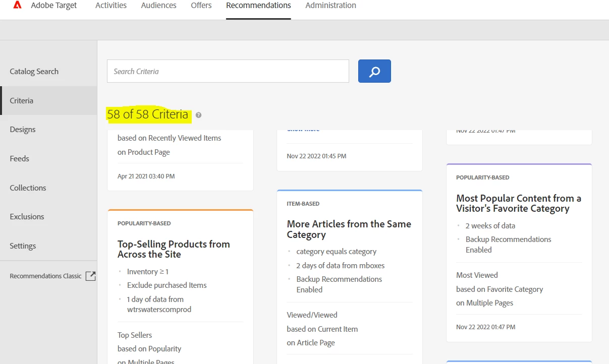Click 1 day of data from wtrswaterscomprod

[x=159, y=305]
